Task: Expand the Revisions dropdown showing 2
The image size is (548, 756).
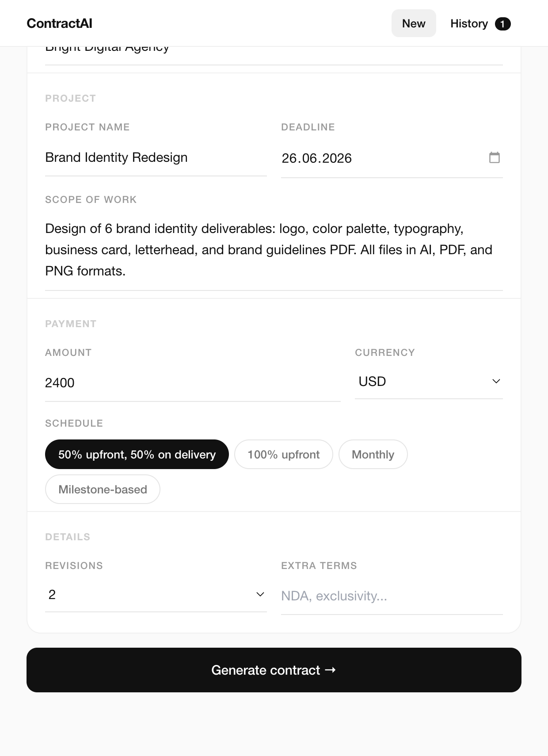Action: 156,595
